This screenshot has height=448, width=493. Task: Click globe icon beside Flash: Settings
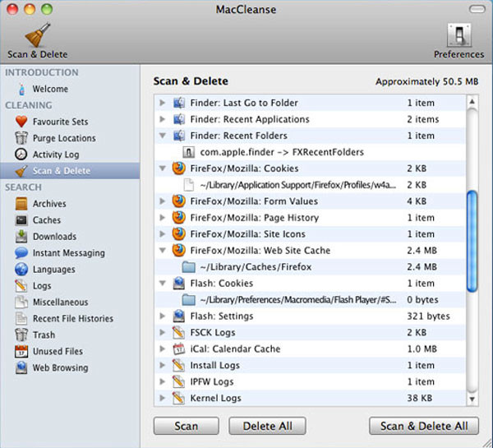point(178,316)
